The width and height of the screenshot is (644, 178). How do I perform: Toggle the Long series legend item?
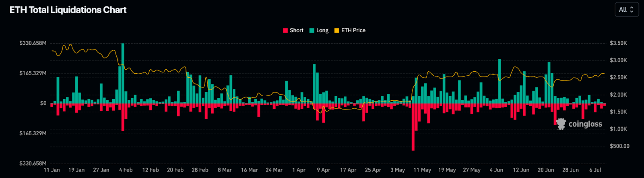319,30
